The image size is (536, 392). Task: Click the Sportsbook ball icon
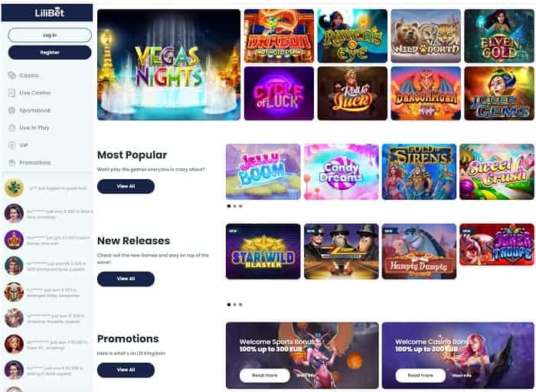tap(12, 110)
